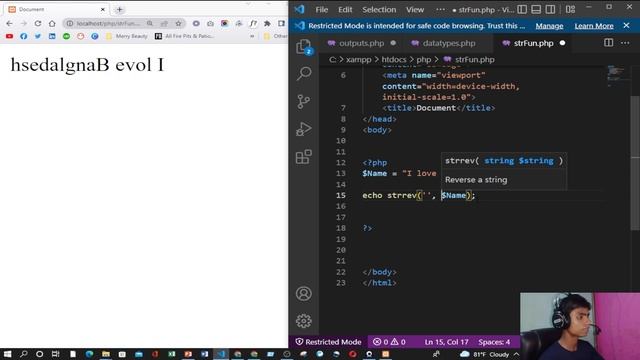Open errors and warnings in status bar
The height and width of the screenshot is (360, 640).
click(x=389, y=342)
